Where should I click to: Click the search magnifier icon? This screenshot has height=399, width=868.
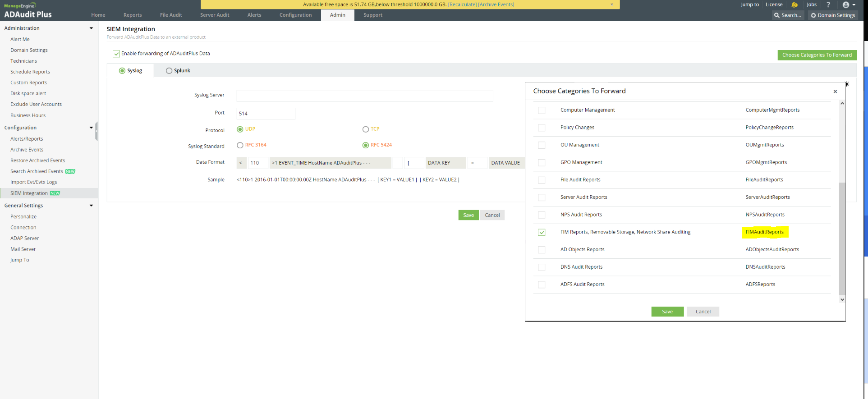(x=777, y=15)
